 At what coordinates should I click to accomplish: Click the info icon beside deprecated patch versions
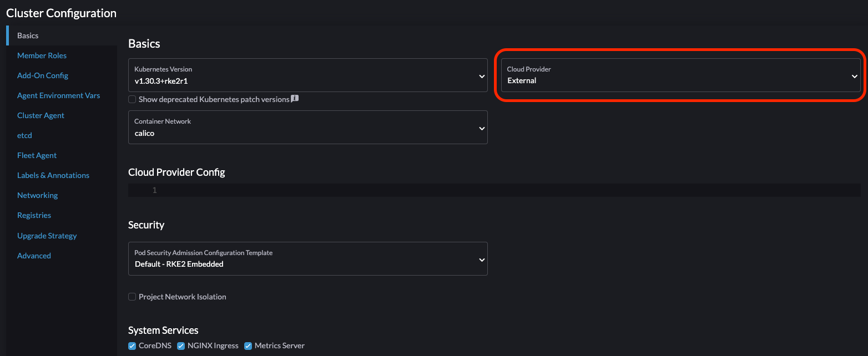[295, 99]
